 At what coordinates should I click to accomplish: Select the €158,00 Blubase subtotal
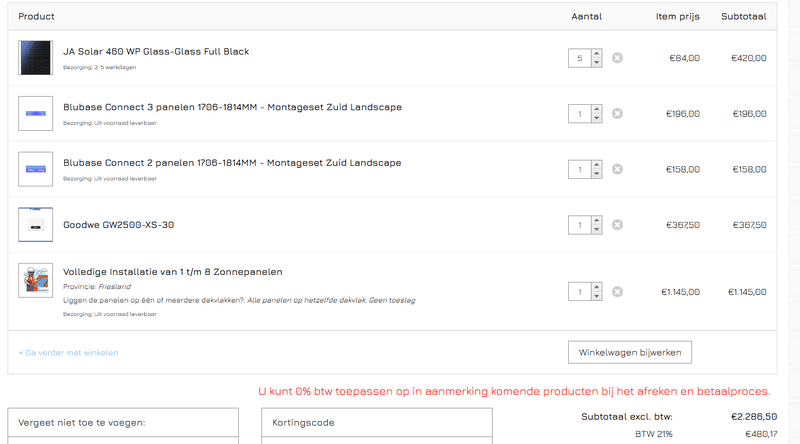click(749, 169)
